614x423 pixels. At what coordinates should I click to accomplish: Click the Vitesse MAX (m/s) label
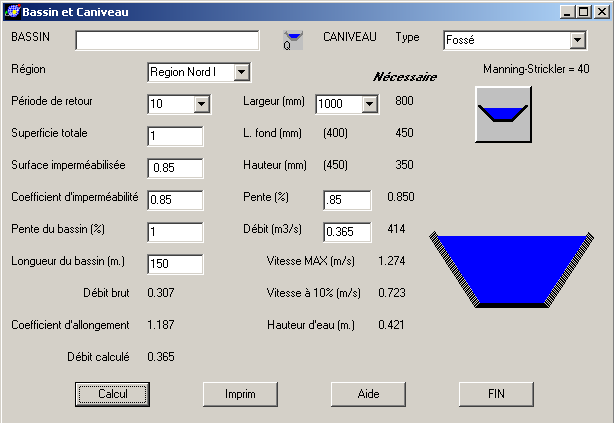[311, 261]
